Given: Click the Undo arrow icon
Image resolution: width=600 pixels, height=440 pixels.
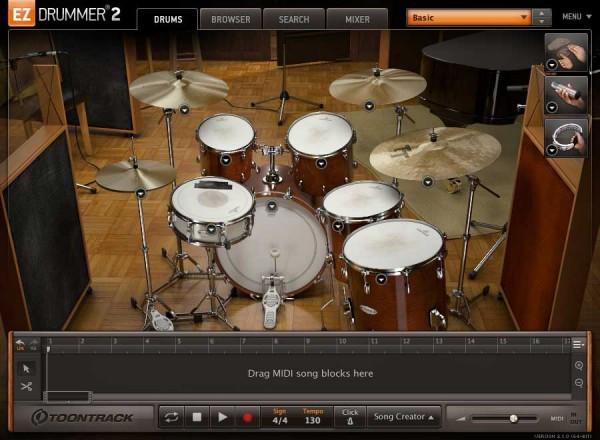Looking at the screenshot, I should [x=20, y=344].
